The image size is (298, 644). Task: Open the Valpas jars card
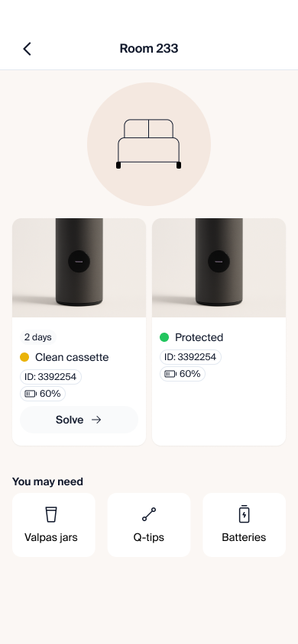[53, 525]
